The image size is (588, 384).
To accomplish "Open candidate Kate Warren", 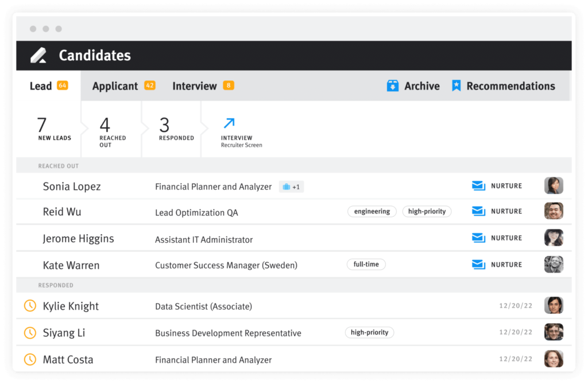I will pyautogui.click(x=71, y=265).
